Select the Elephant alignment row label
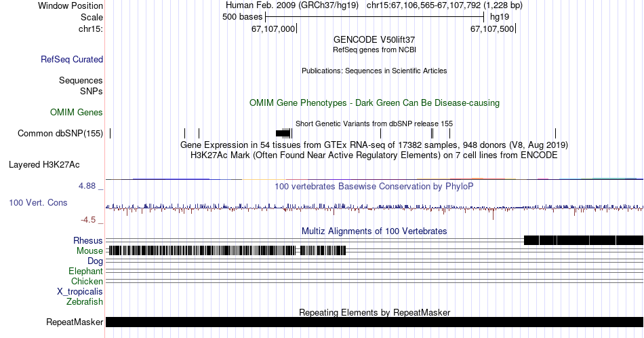 coord(86,271)
